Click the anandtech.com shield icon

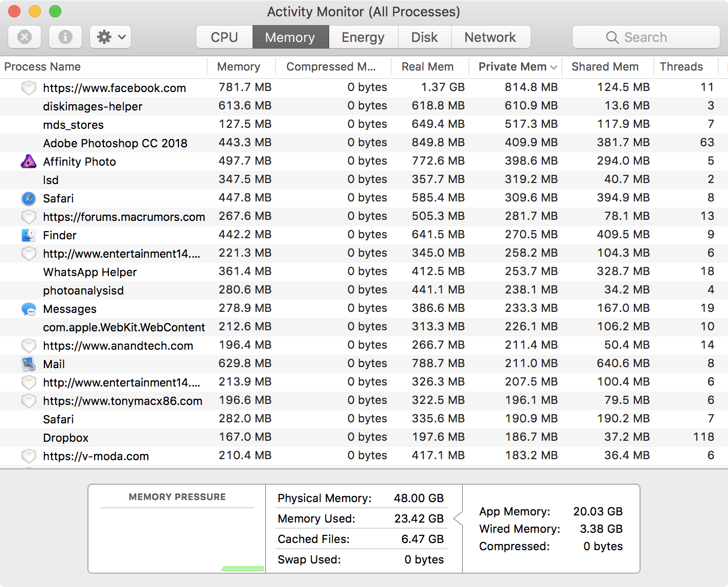(x=29, y=346)
